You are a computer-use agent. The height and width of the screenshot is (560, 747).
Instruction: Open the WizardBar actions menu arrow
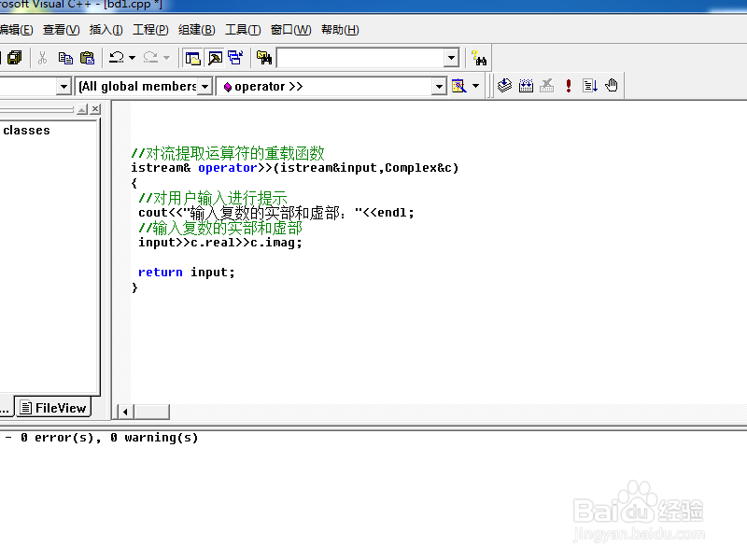(475, 86)
